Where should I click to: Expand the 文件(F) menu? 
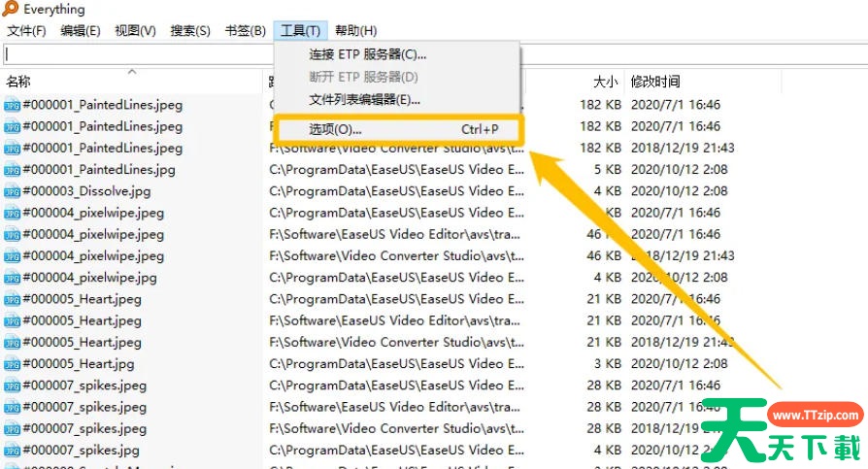pos(26,31)
